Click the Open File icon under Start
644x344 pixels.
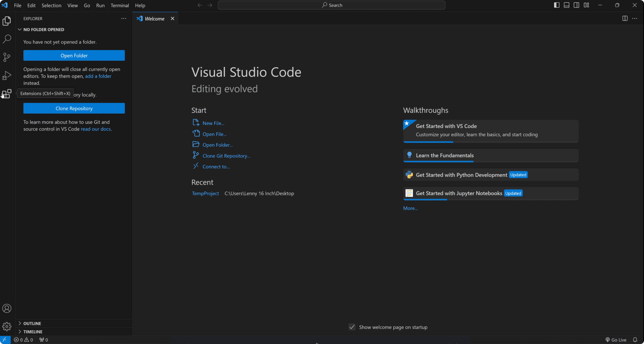[x=196, y=133]
